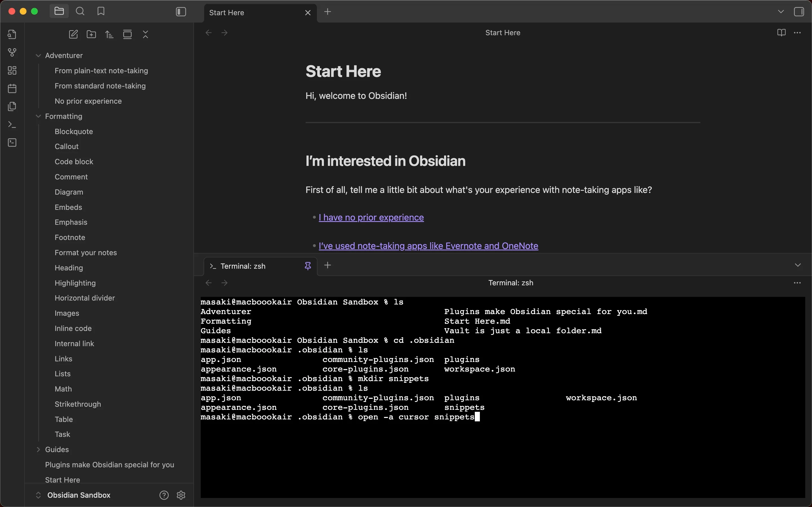Open today's daily note calendar icon
This screenshot has width=812, height=507.
click(12, 88)
